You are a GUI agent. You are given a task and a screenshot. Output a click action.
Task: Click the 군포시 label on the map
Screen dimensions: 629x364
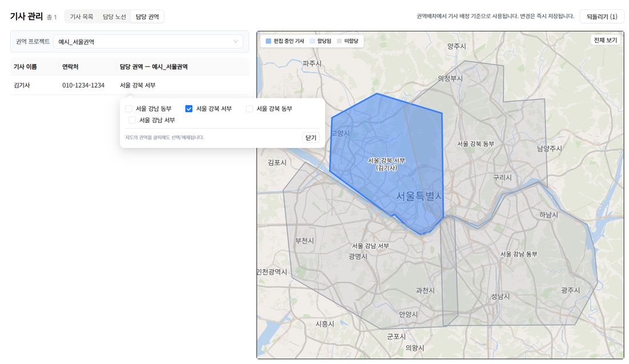tap(396, 337)
